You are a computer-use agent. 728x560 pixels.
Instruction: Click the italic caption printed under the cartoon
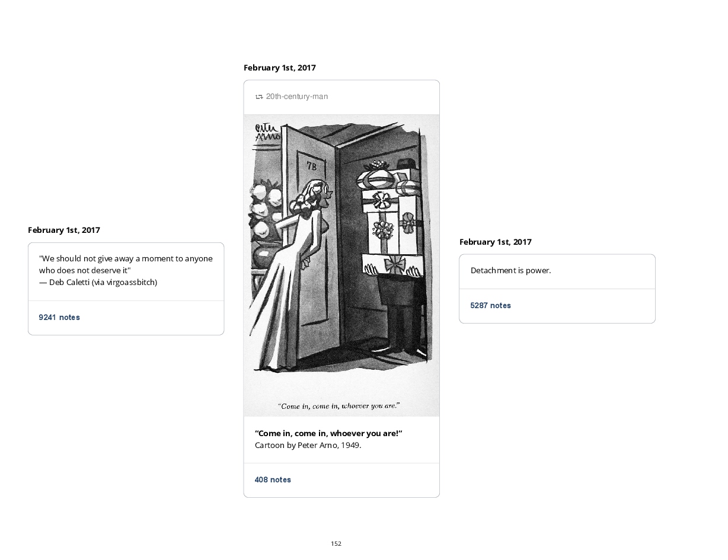[x=339, y=406]
